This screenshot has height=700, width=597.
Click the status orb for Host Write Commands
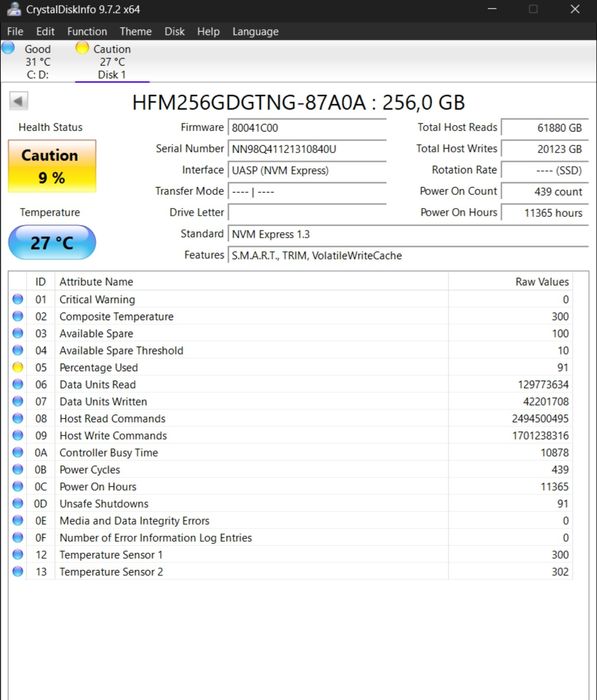[x=18, y=435]
